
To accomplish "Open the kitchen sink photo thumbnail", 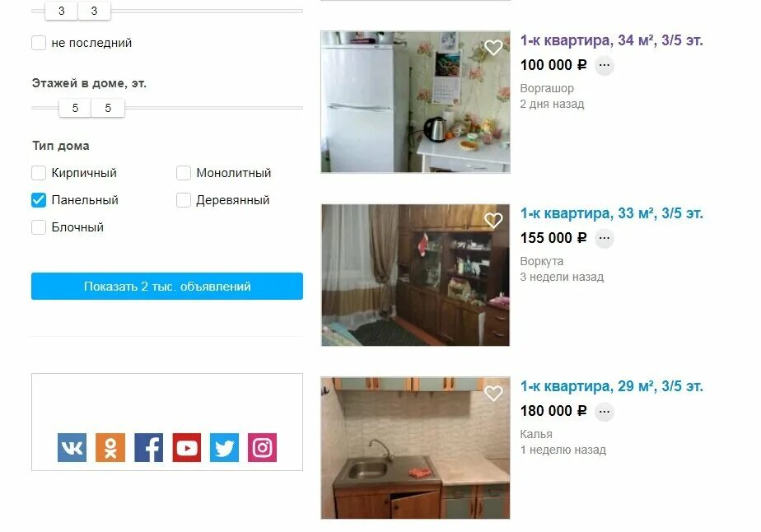I will point(415,448).
